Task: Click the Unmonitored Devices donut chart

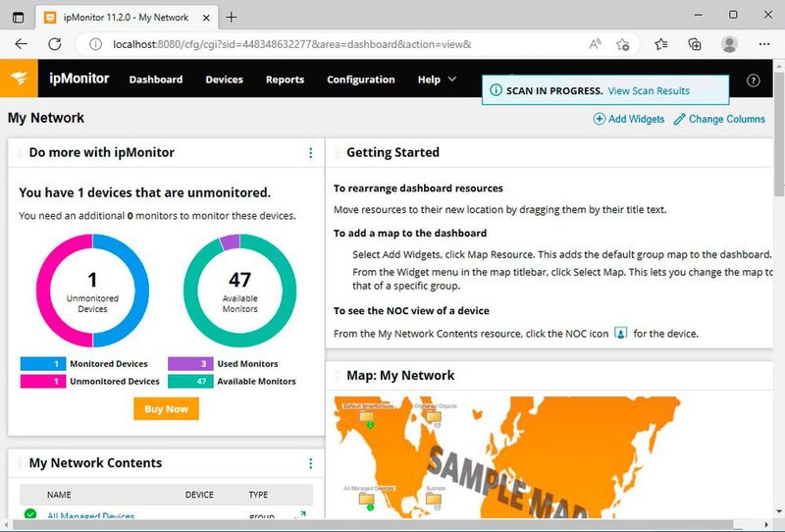Action: pyautogui.click(x=92, y=291)
